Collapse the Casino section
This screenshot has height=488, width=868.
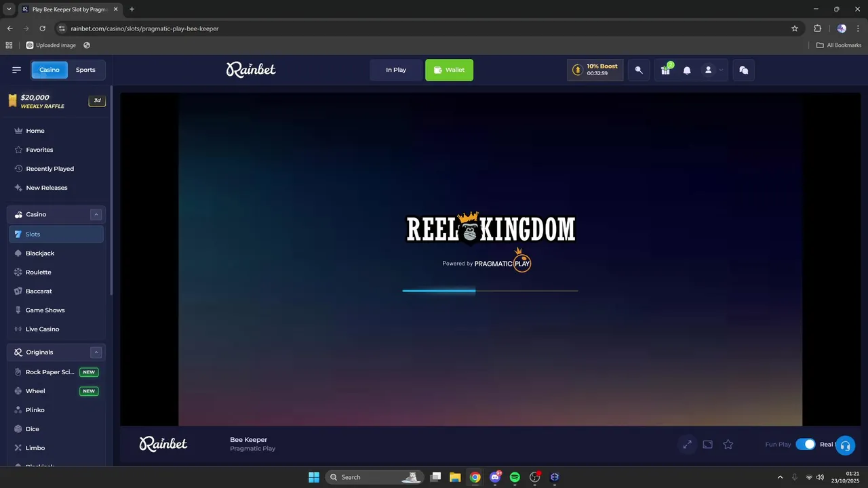tap(96, 214)
